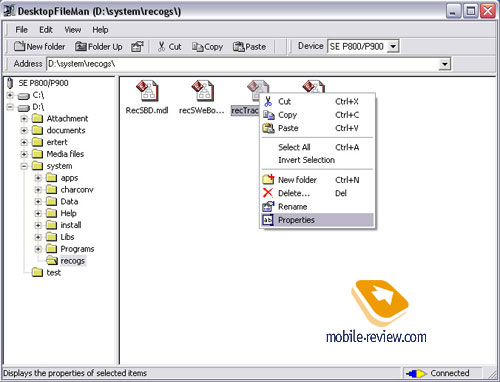The width and height of the screenshot is (500, 382).
Task: Select the install folder
Action: (x=71, y=225)
